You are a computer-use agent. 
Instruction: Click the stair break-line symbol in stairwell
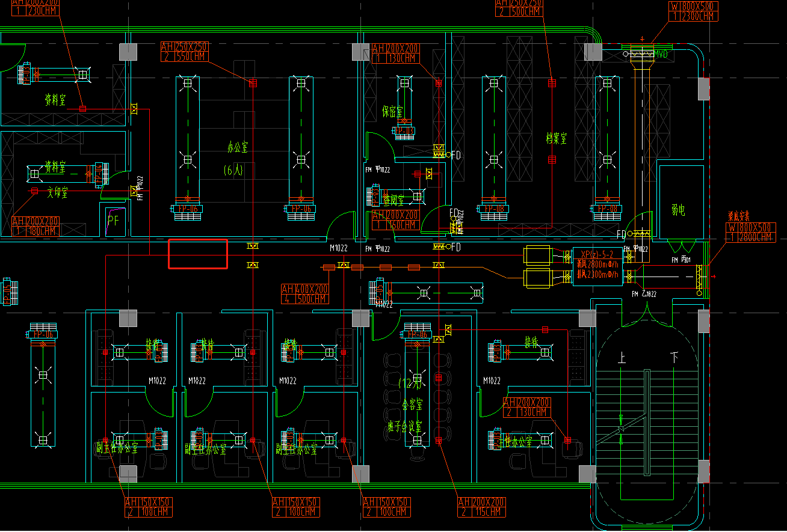coord(622,428)
